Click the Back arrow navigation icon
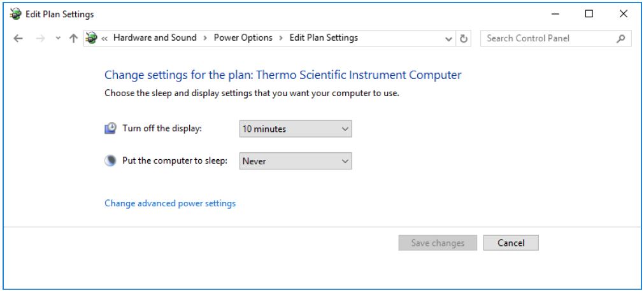This screenshot has width=644, height=291. coord(20,38)
